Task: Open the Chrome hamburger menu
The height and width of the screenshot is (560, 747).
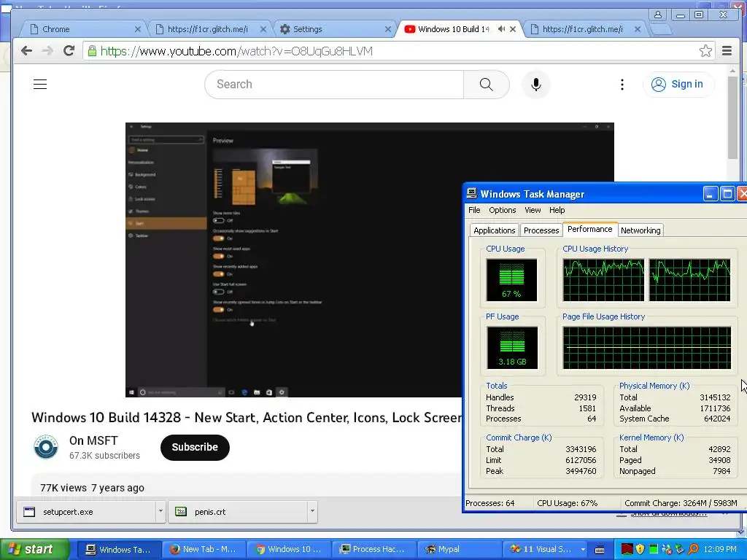Action: [x=727, y=51]
